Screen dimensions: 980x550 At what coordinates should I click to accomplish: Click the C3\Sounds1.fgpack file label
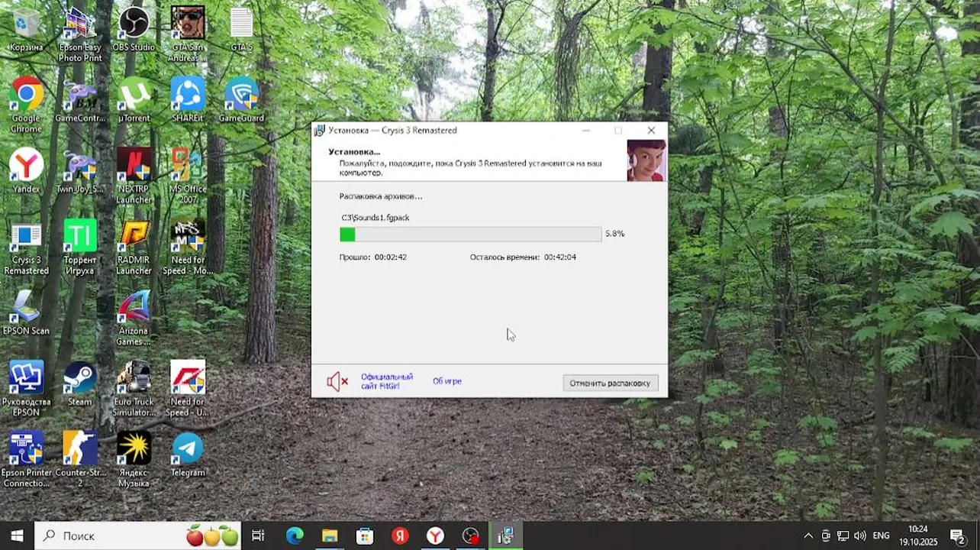[x=376, y=218]
